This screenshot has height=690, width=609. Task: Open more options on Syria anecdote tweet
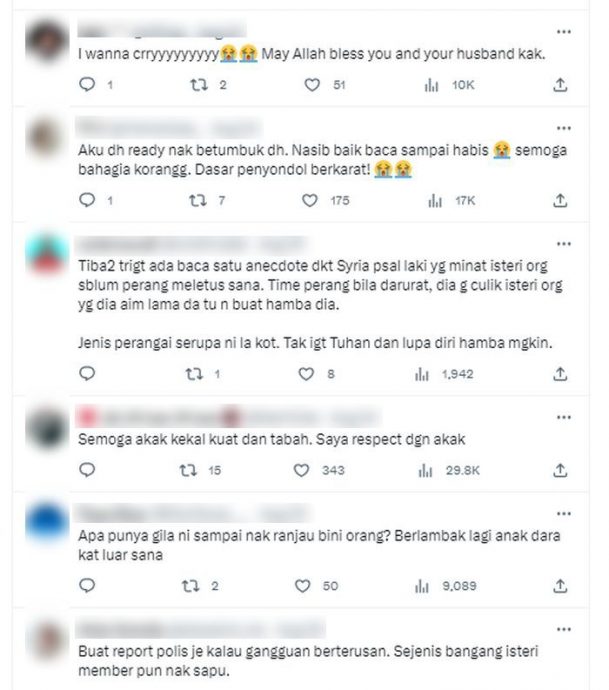click(x=563, y=244)
